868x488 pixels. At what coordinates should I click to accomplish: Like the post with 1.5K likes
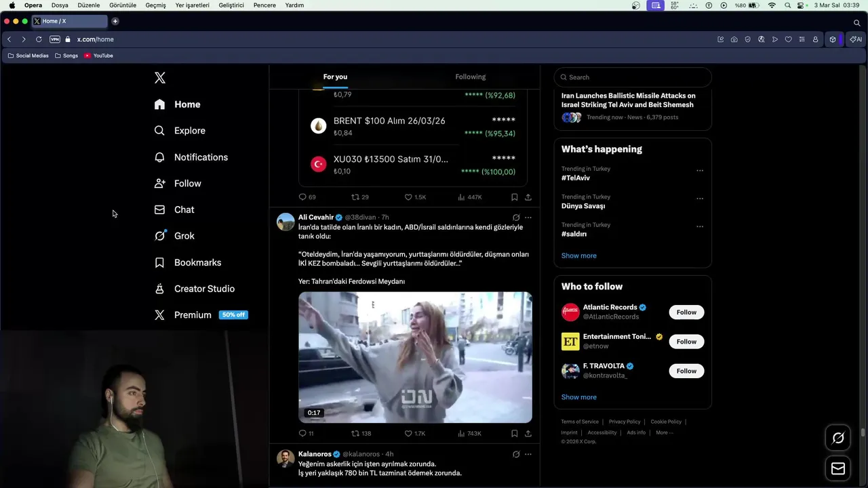pos(415,197)
